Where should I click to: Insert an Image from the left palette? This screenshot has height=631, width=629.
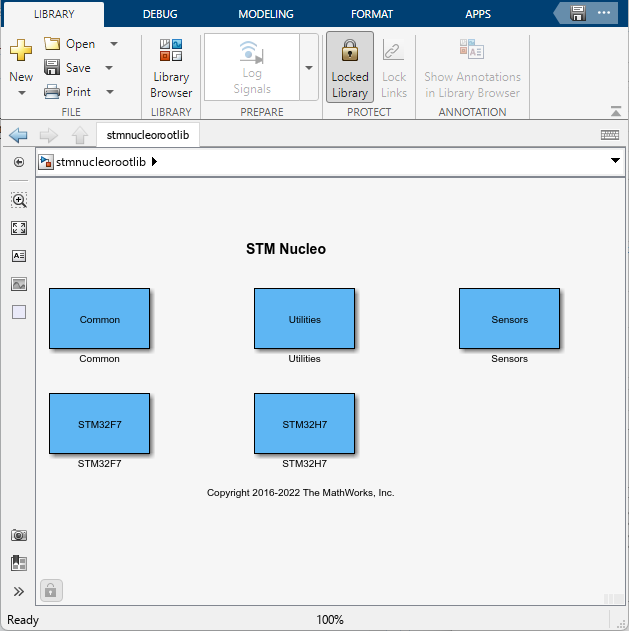tap(19, 284)
